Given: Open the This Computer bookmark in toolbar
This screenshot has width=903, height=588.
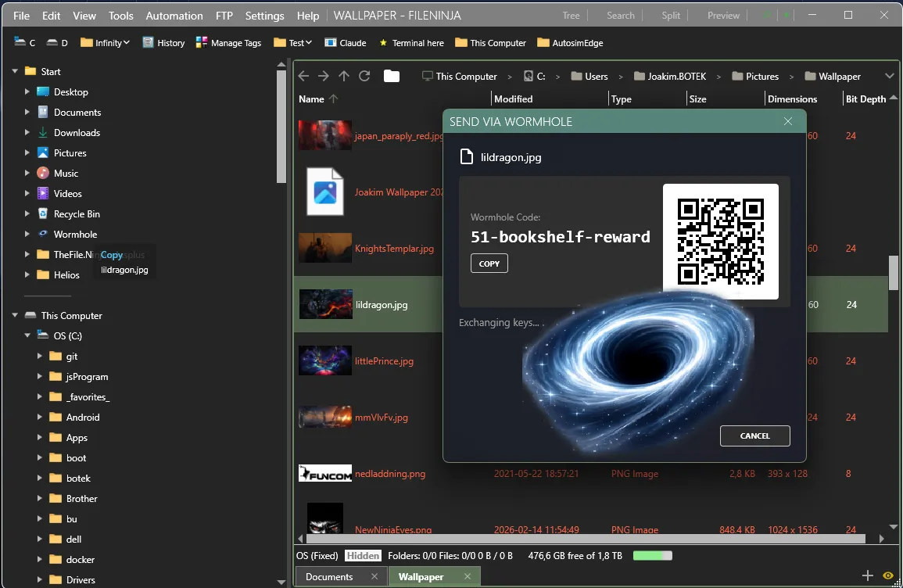Looking at the screenshot, I should click(x=490, y=43).
